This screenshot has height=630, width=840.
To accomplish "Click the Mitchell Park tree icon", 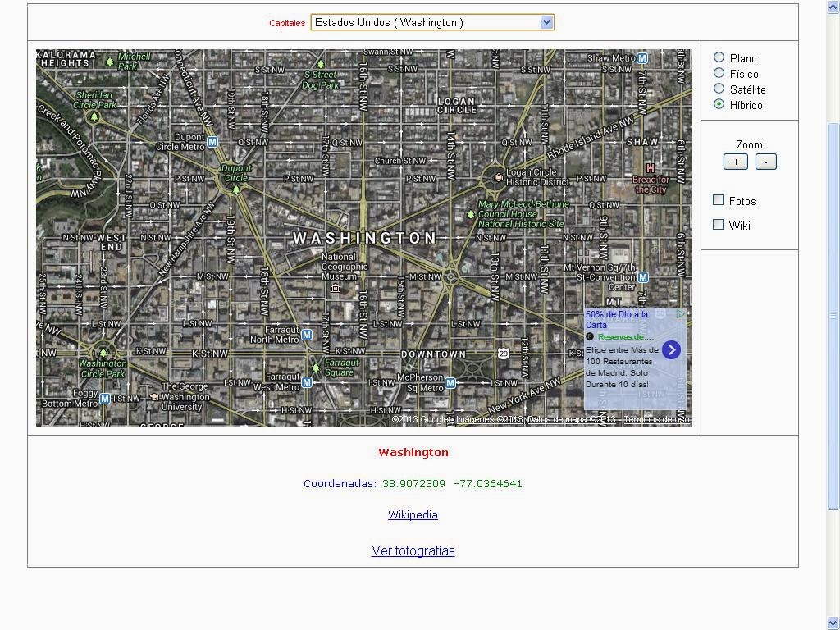I will tap(110, 62).
